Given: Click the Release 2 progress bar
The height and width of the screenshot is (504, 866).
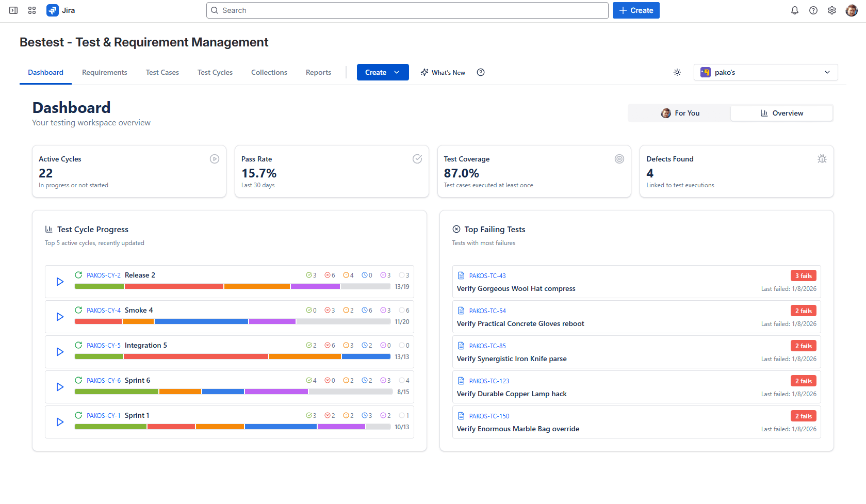Looking at the screenshot, I should pos(232,286).
